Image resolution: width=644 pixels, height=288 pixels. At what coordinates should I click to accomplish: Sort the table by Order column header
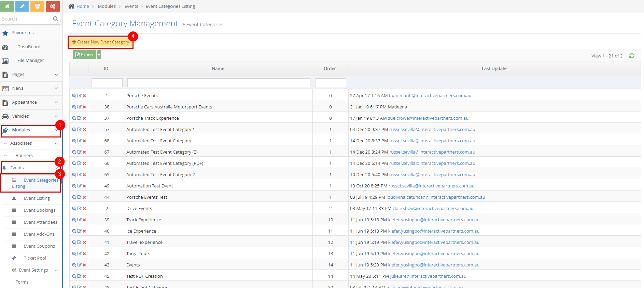tap(330, 69)
